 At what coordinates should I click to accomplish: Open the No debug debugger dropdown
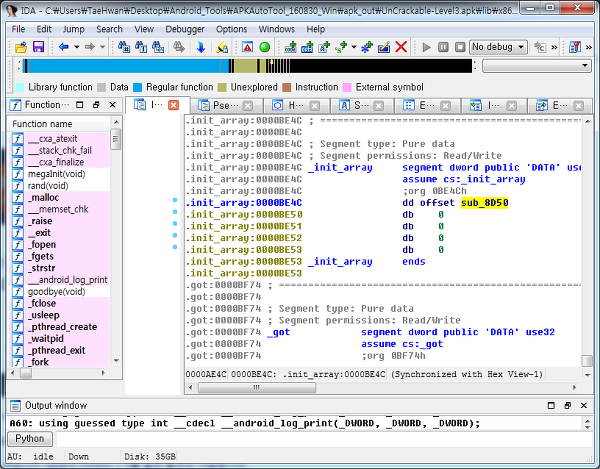[x=498, y=47]
